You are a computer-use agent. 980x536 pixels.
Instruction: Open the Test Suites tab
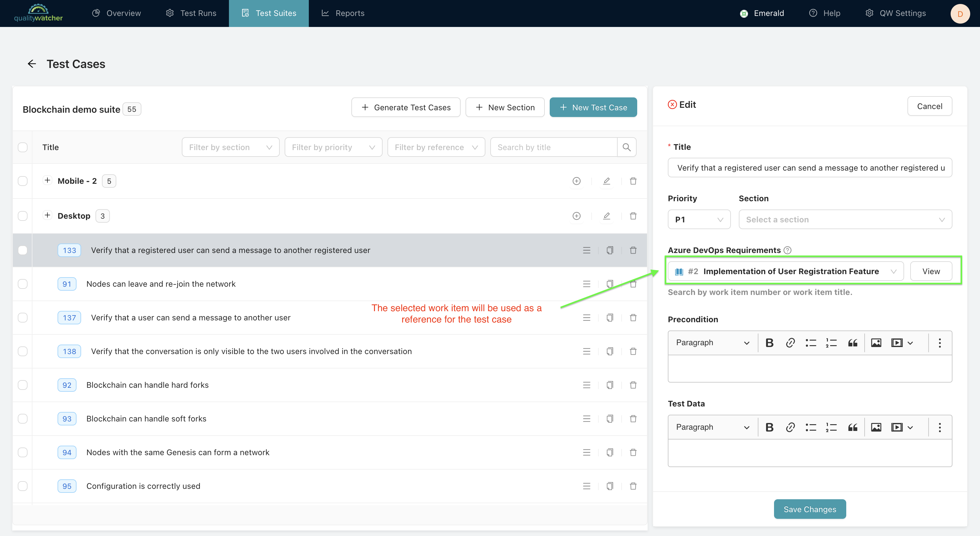269,13
